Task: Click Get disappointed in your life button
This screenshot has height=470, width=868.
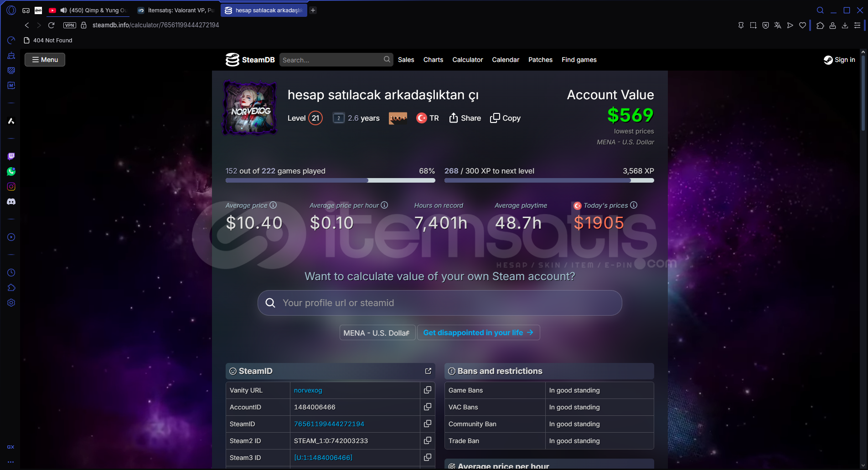Action: (478, 332)
